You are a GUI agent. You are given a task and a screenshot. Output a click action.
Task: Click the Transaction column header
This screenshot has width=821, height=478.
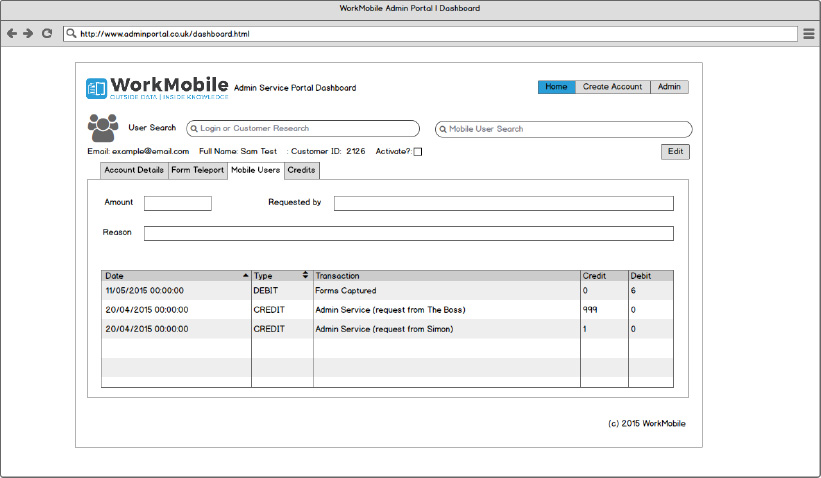(447, 275)
